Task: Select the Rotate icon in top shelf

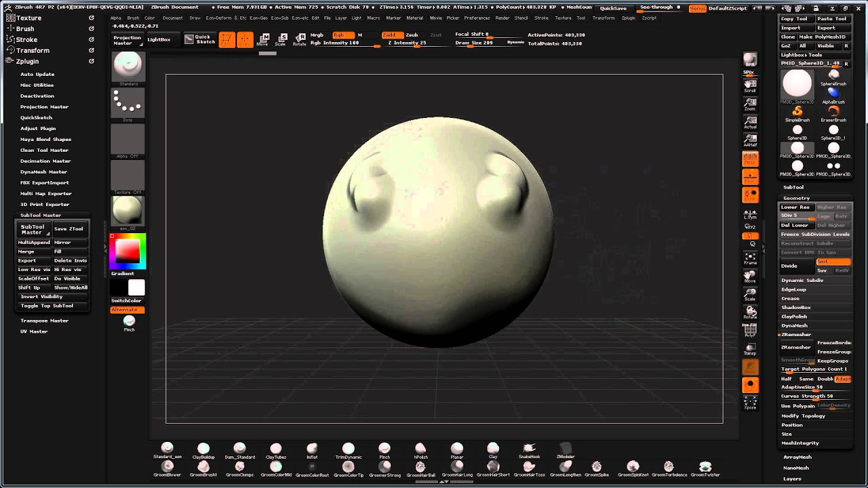Action: [299, 40]
